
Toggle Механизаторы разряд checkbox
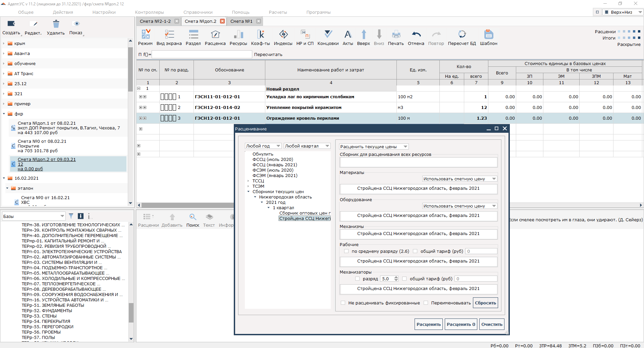click(358, 279)
